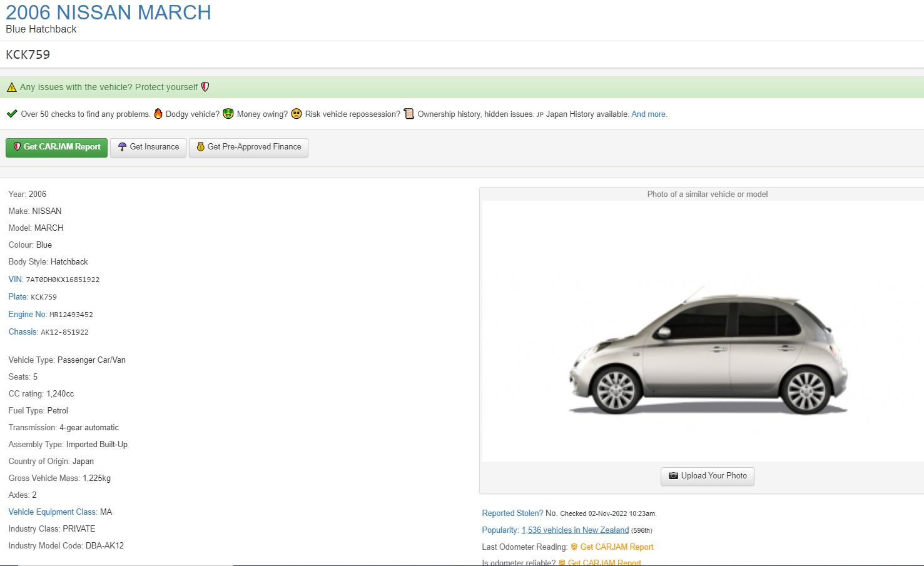Screen dimensions: 924x566
Task: Open Get CARJAM Report link beside Last Odometer Reading
Action: [617, 547]
